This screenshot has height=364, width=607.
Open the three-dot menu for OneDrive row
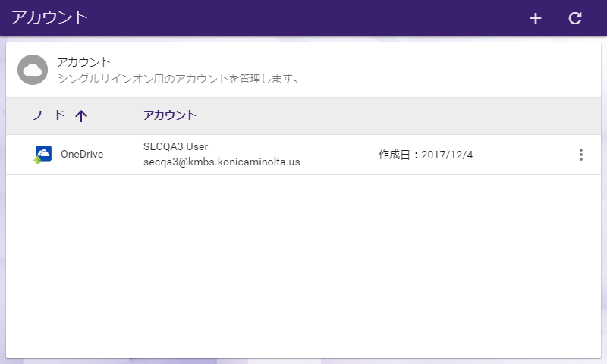pos(580,155)
